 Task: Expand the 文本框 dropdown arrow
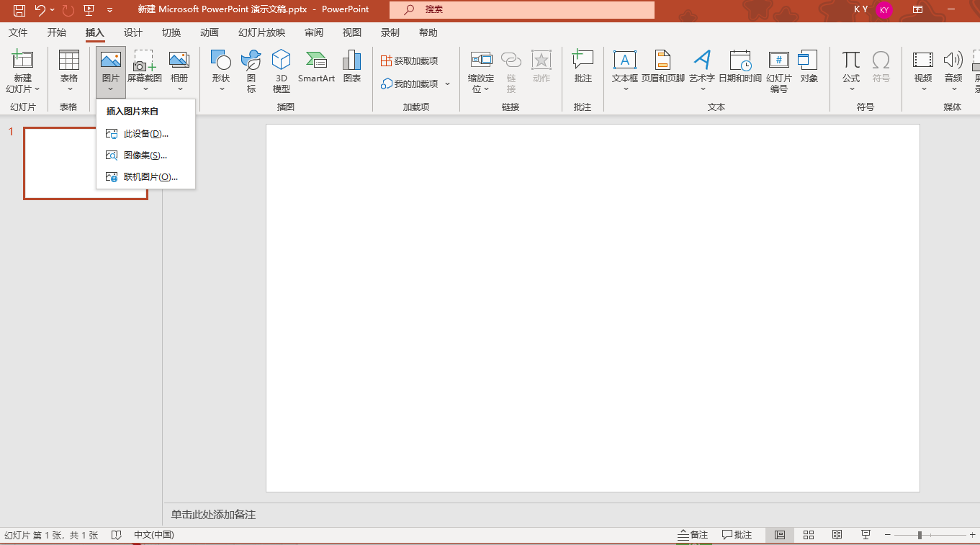click(625, 89)
